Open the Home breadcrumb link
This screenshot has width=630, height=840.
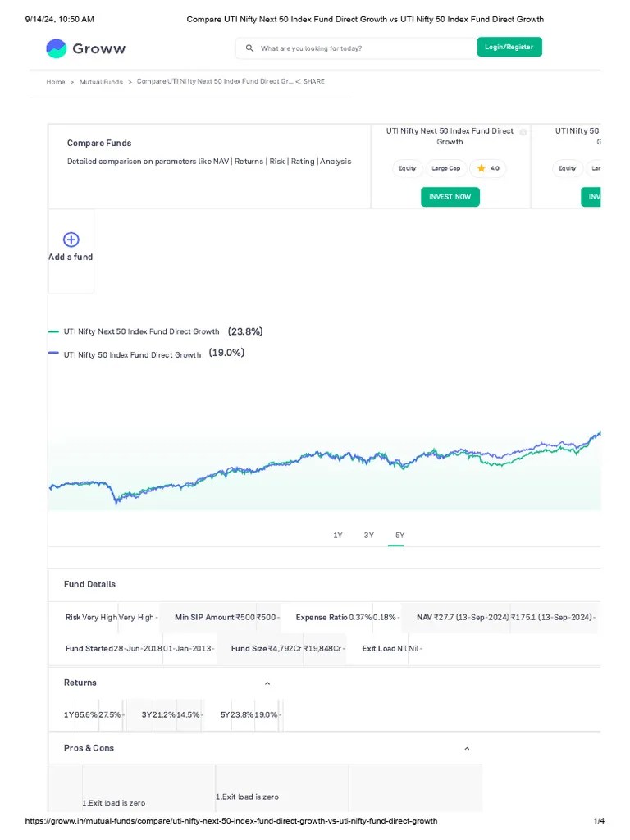point(56,82)
